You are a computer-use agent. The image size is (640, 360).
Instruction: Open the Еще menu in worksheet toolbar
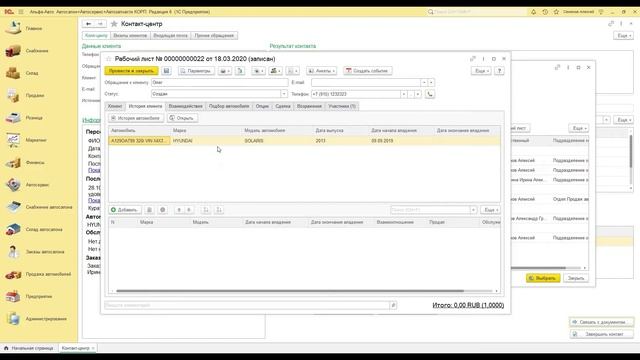481,71
